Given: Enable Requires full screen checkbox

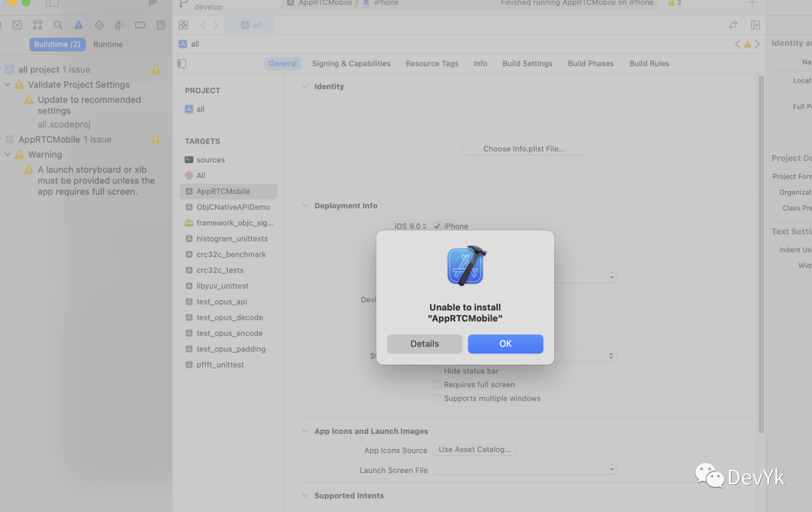Looking at the screenshot, I should pos(437,385).
